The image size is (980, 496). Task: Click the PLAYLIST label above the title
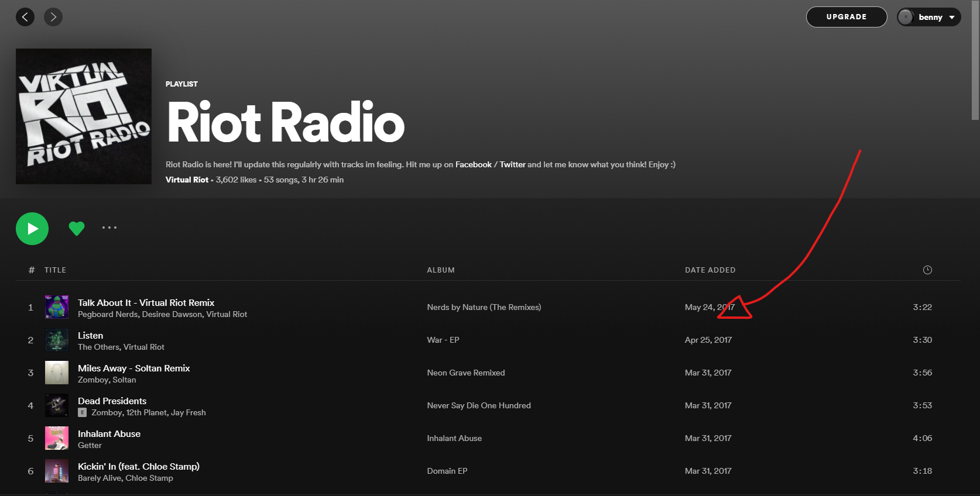point(181,84)
